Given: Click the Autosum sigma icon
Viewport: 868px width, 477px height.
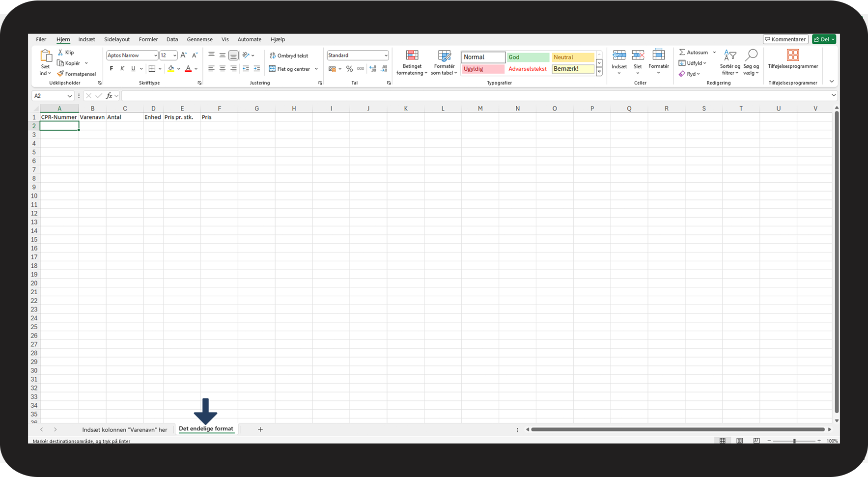Looking at the screenshot, I should [682, 52].
